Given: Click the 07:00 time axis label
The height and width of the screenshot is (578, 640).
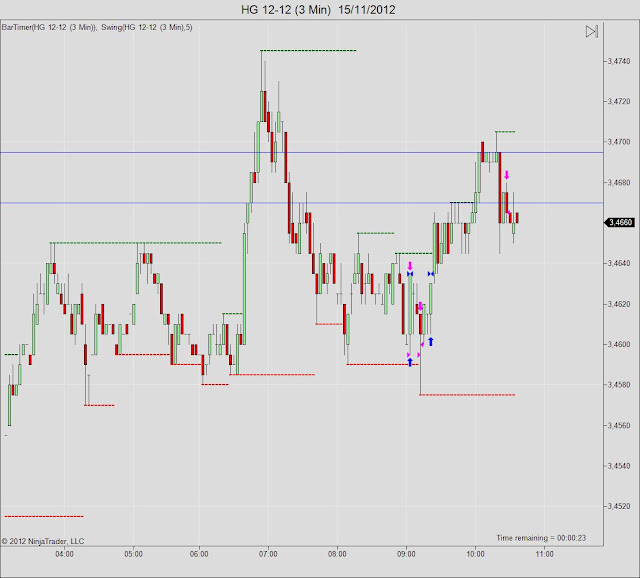Looking at the screenshot, I should pyautogui.click(x=268, y=554).
